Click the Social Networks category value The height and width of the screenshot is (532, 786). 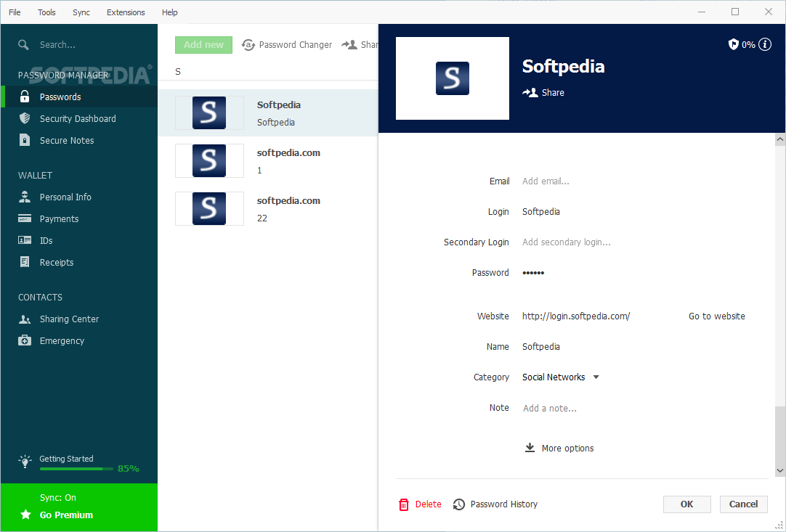pos(554,377)
